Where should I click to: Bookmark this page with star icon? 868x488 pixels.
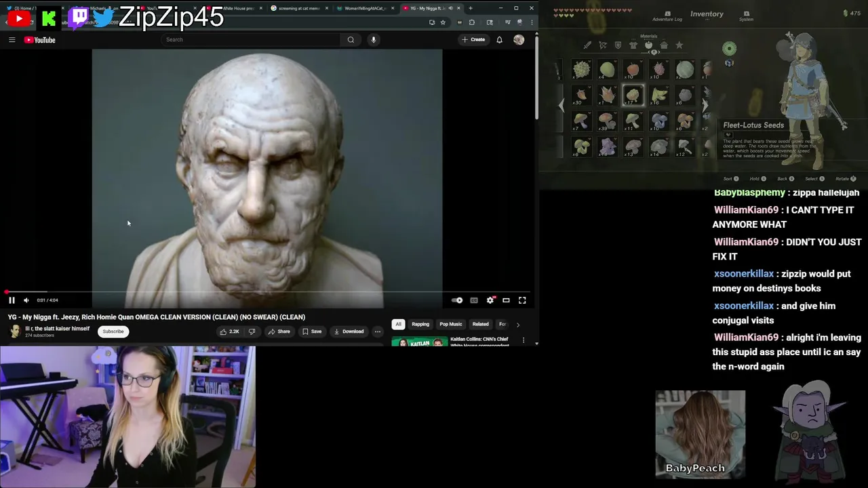click(x=443, y=22)
